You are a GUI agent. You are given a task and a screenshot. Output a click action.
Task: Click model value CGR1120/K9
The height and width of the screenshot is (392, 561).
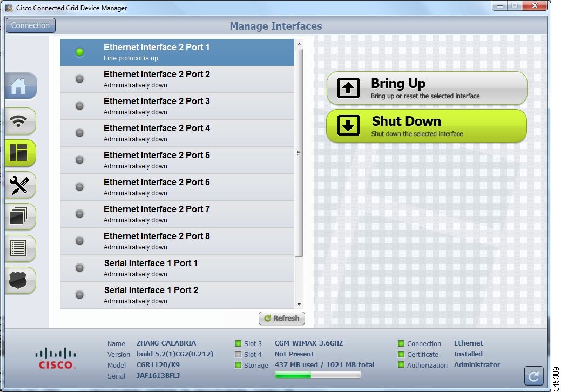click(x=158, y=365)
